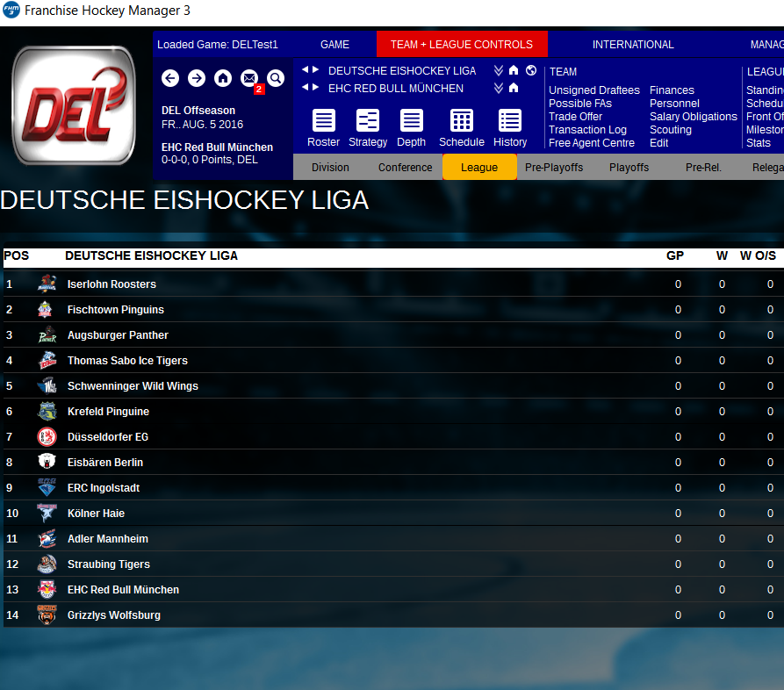Select Eisbären Berlin in the standings

[x=105, y=463]
